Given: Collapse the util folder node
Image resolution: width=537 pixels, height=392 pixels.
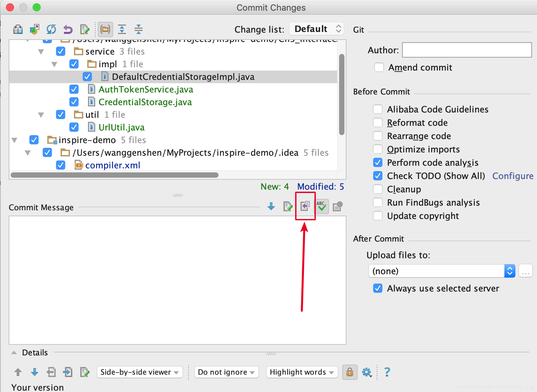Looking at the screenshot, I should coord(41,115).
